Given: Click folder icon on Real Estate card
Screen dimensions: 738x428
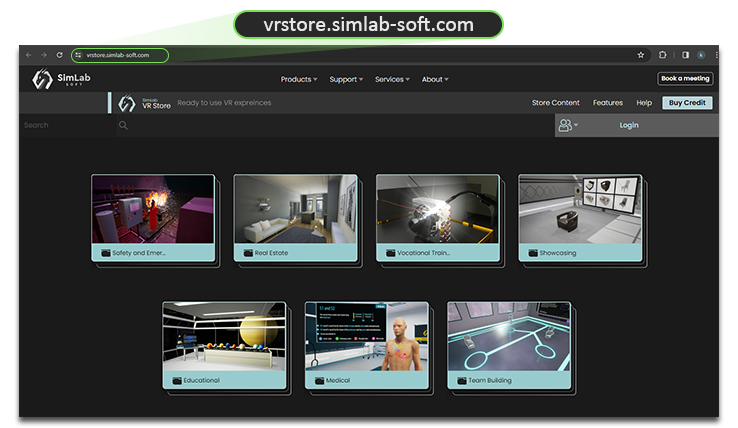Looking at the screenshot, I should tap(249, 253).
